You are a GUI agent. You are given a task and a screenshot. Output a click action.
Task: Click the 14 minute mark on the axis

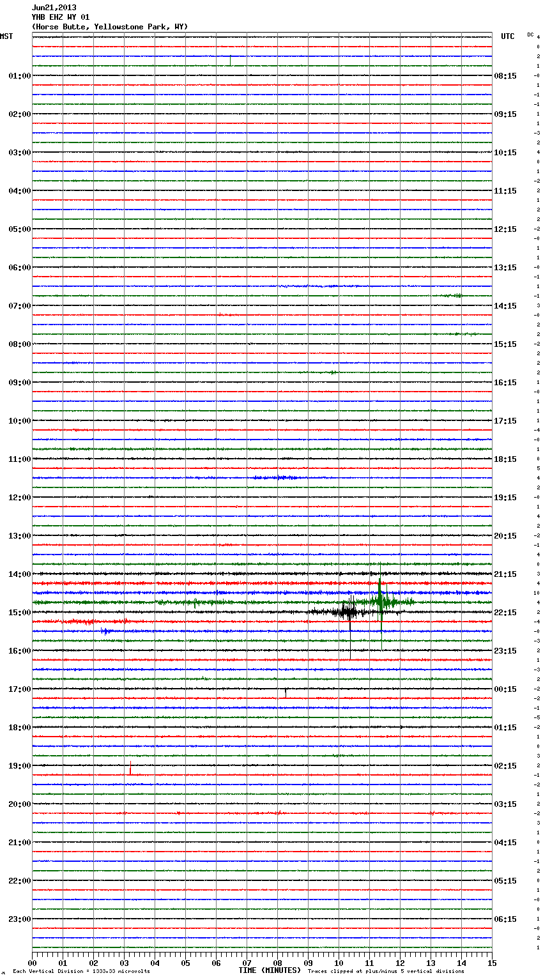(x=461, y=963)
